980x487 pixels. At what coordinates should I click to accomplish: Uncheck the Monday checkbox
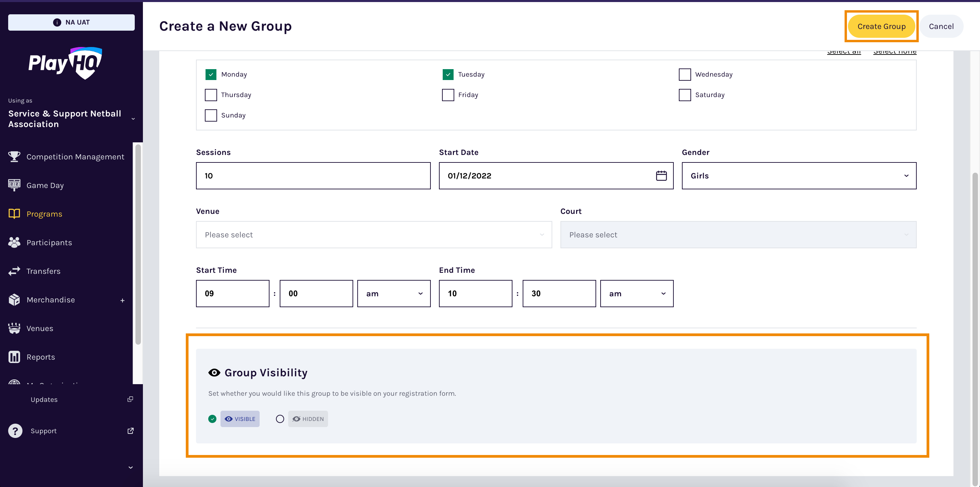211,74
